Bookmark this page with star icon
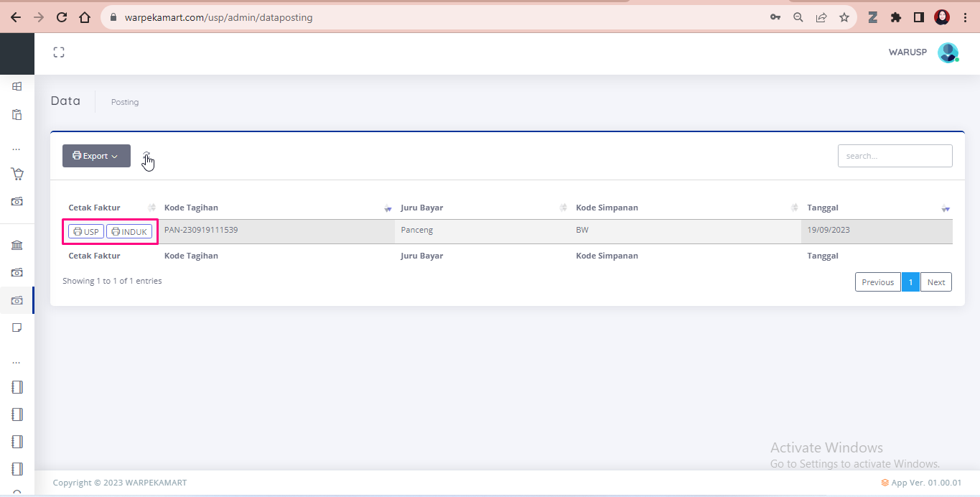 coord(844,17)
